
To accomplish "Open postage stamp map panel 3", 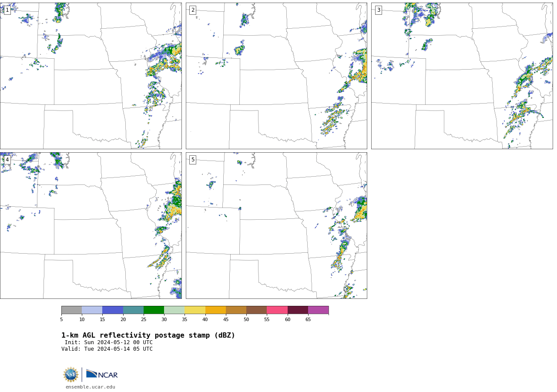I will click(462, 76).
